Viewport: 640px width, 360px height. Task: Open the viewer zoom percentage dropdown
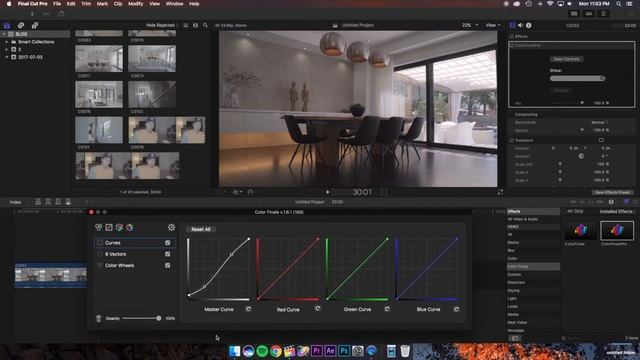coord(470,25)
